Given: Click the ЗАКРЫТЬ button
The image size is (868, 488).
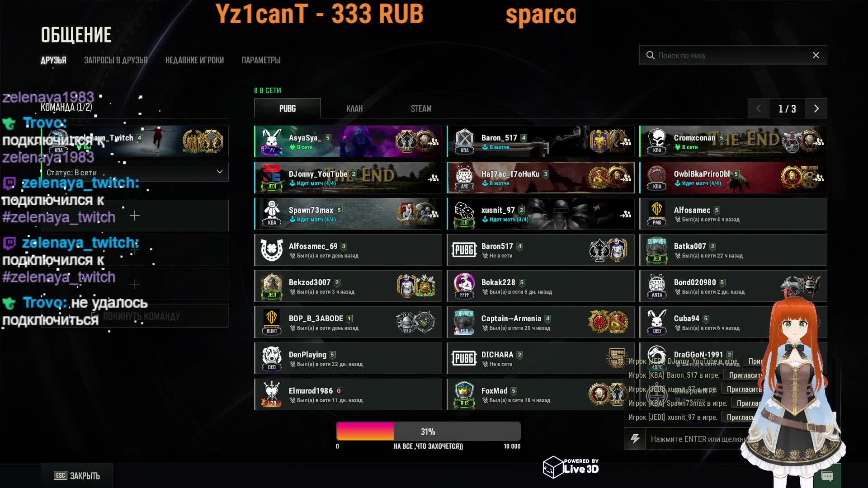Looking at the screenshot, I should 77,475.
